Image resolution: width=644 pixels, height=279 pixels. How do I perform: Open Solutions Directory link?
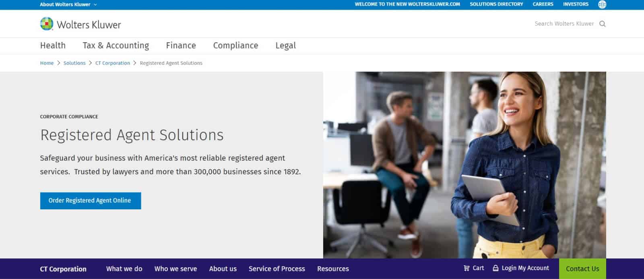click(x=496, y=4)
